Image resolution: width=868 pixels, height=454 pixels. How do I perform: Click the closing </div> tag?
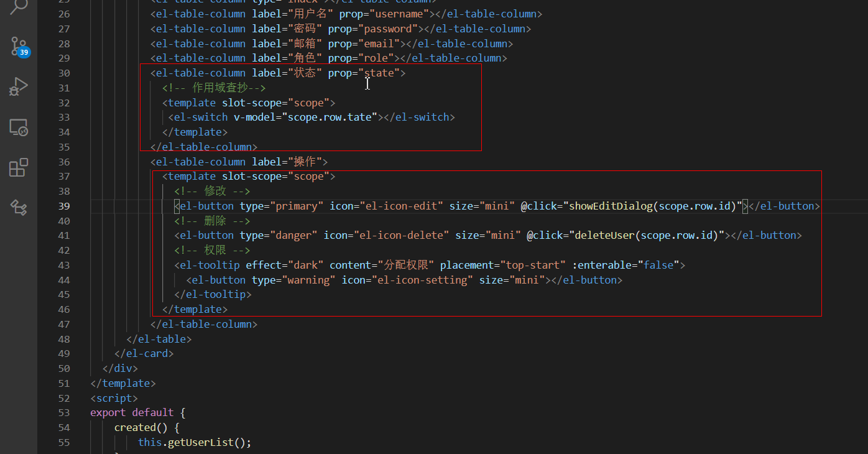pos(120,368)
